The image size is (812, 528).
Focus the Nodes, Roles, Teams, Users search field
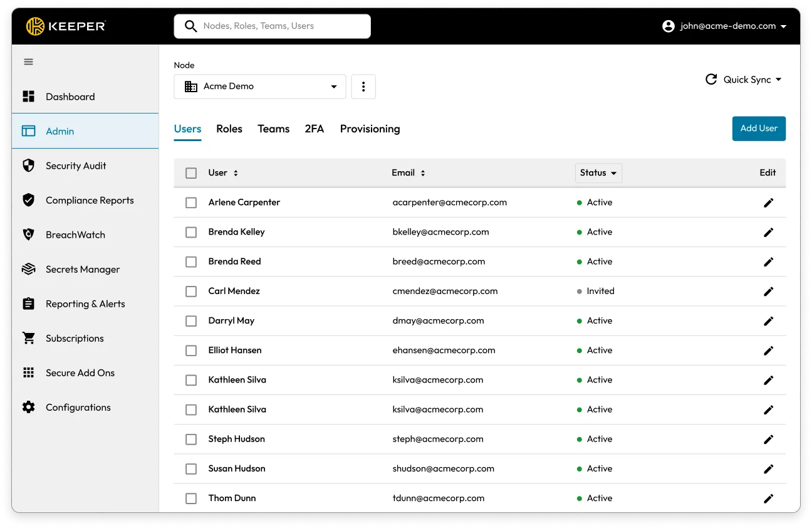pyautogui.click(x=273, y=26)
